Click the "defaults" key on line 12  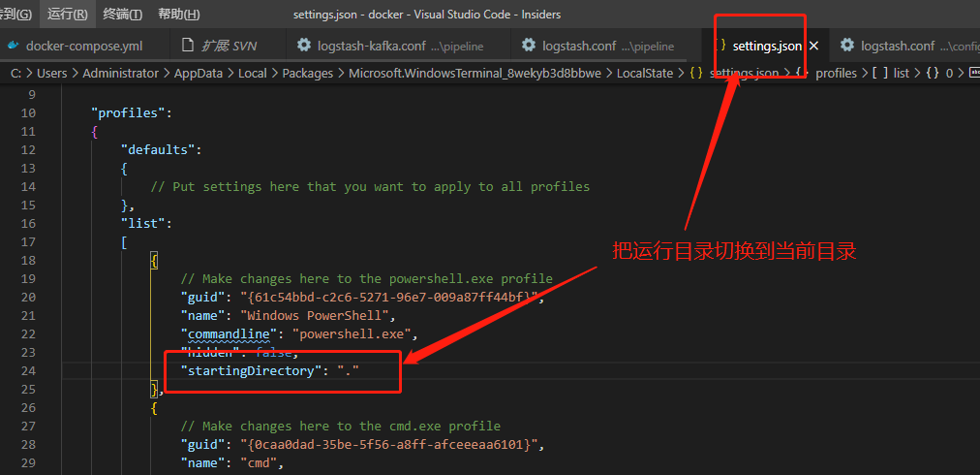click(x=158, y=150)
